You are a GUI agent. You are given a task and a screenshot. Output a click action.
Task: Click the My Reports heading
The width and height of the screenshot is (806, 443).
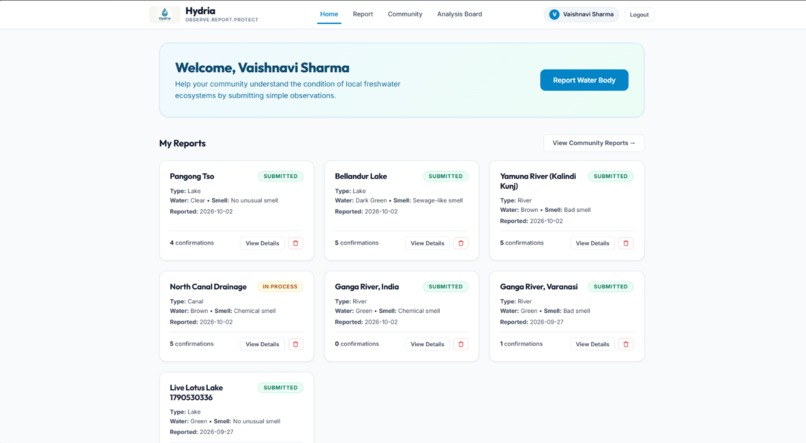tap(182, 143)
